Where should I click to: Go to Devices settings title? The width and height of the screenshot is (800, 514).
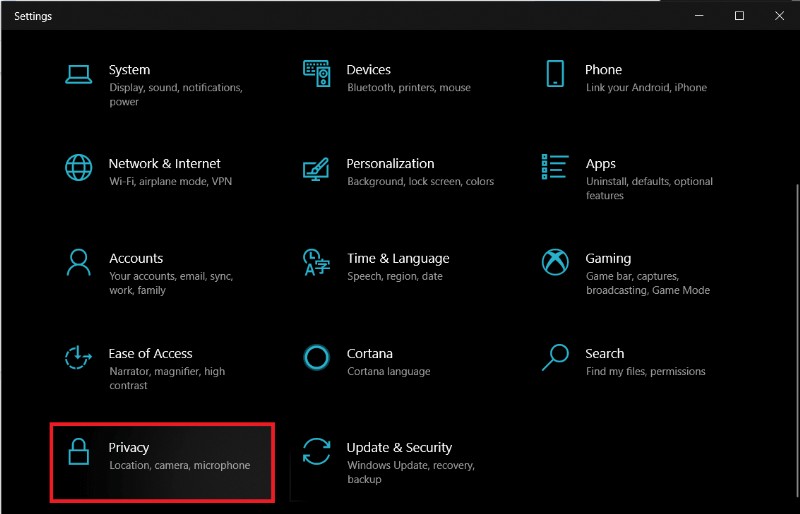click(368, 70)
